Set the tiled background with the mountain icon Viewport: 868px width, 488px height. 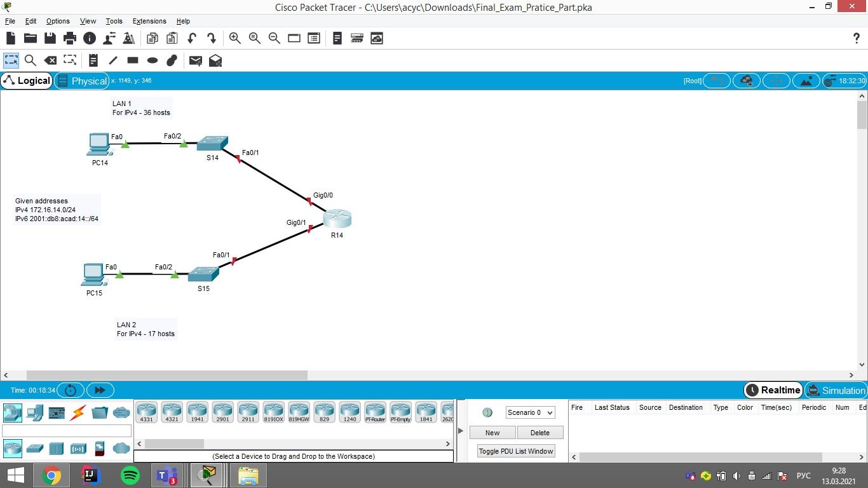(x=806, y=81)
